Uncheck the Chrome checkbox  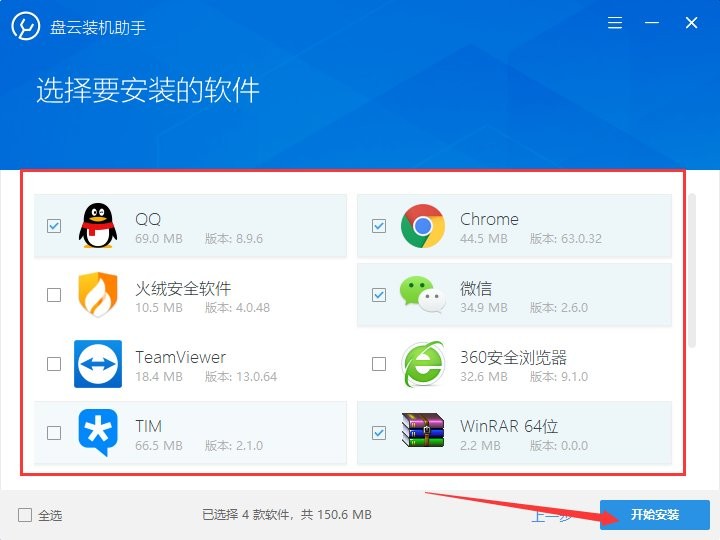(379, 226)
